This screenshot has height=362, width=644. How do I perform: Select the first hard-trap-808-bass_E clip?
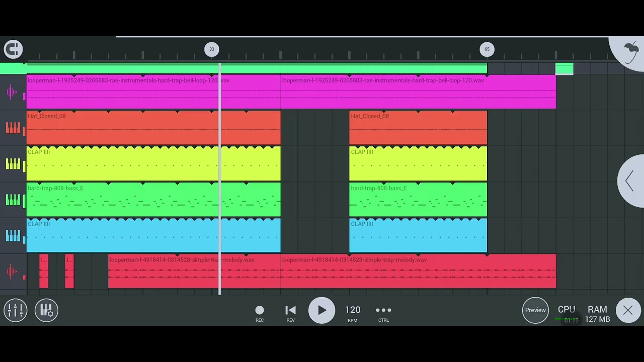point(153,200)
